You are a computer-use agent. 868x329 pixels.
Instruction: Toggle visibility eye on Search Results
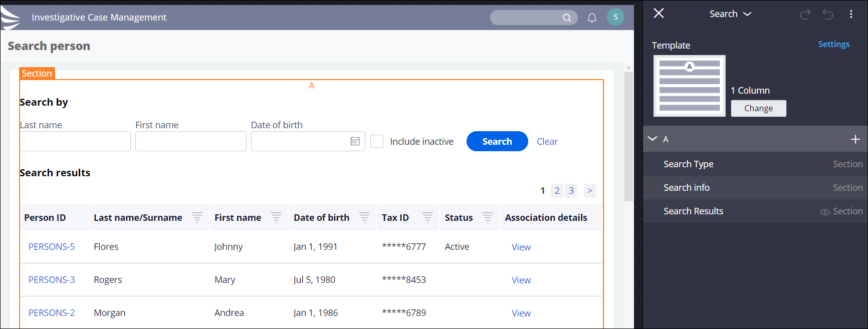click(825, 212)
